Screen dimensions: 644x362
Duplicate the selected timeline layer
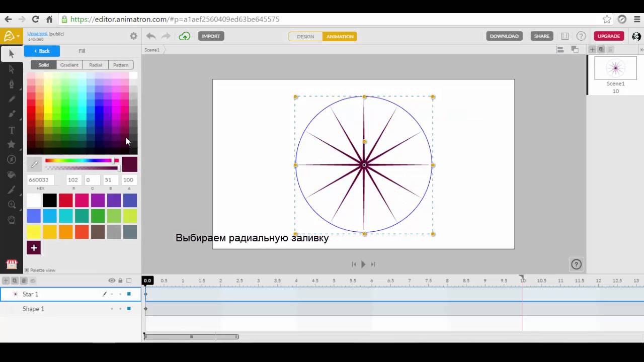(15, 281)
